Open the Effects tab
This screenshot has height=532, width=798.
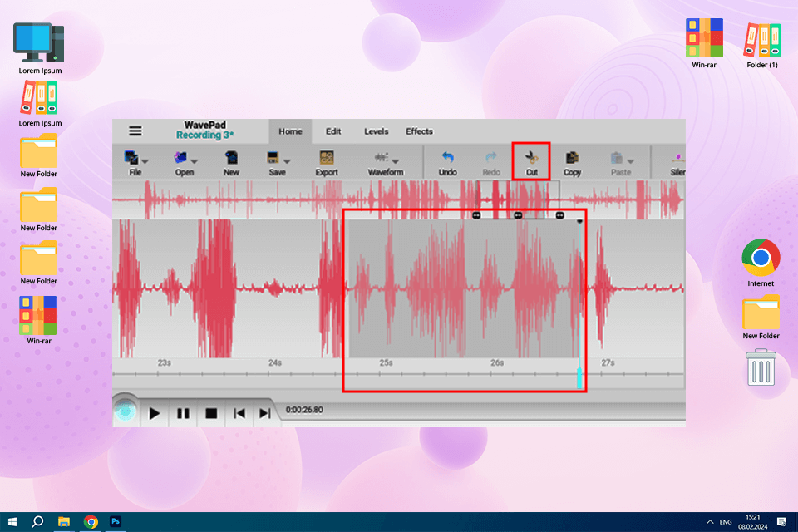click(x=419, y=131)
